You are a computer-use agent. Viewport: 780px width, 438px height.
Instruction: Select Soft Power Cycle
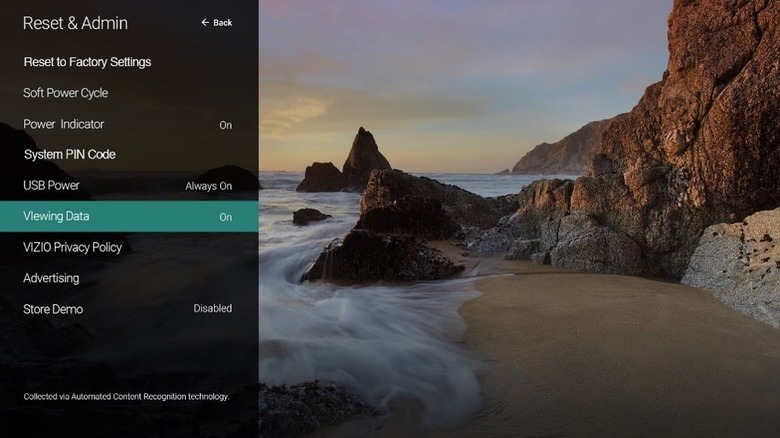[66, 93]
